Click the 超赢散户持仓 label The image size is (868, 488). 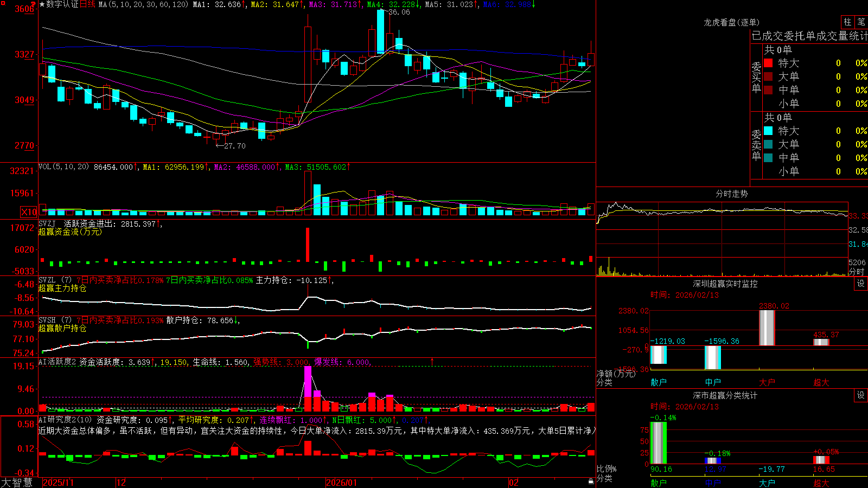[62, 328]
